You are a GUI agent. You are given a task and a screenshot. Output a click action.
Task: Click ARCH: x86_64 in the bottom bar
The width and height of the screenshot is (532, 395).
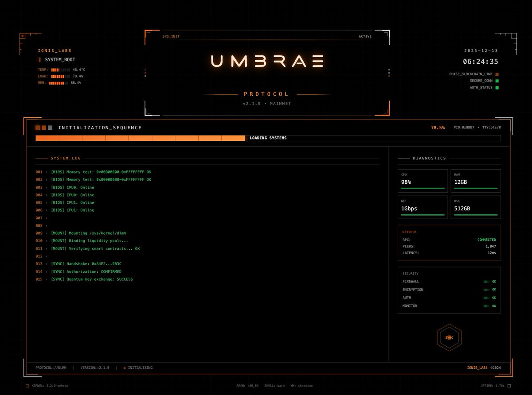point(247,386)
